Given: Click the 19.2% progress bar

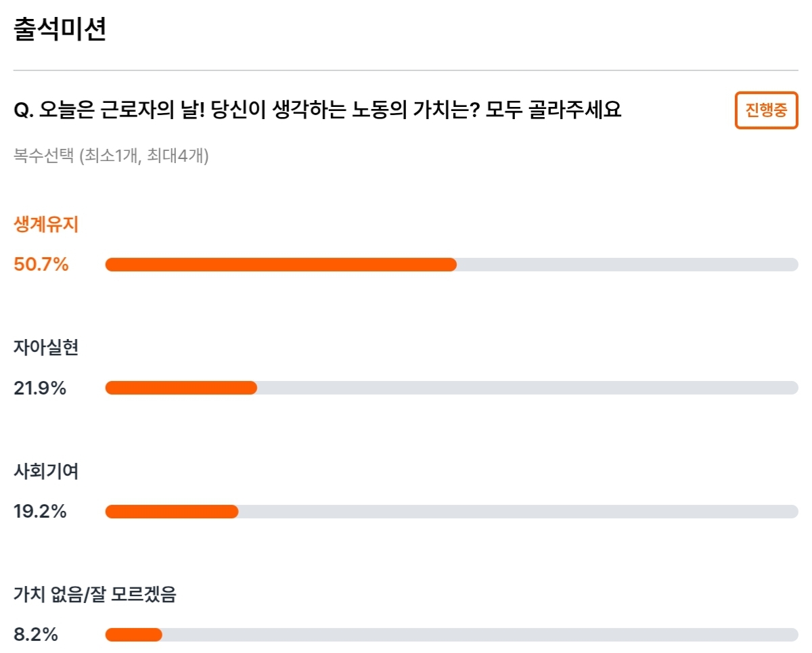Looking at the screenshot, I should (451, 512).
